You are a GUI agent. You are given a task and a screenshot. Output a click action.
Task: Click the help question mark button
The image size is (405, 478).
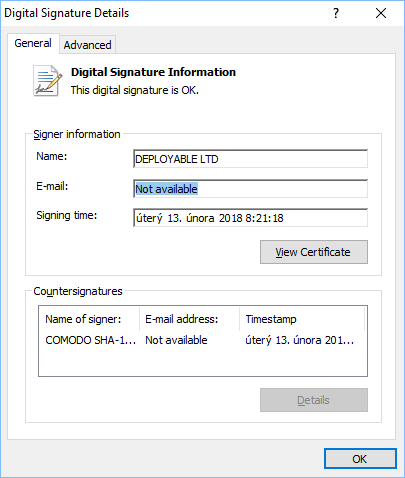point(336,13)
